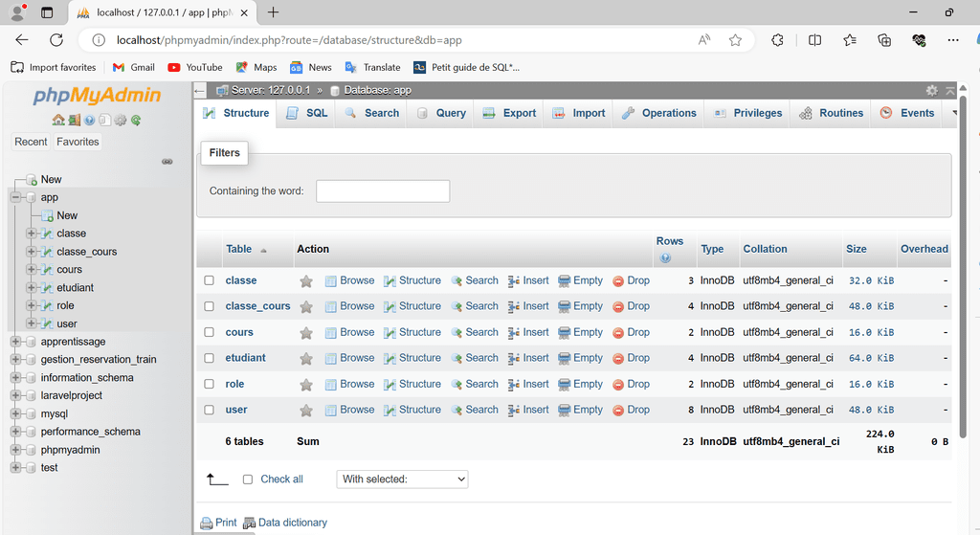Click Insert for the cours table

click(528, 332)
